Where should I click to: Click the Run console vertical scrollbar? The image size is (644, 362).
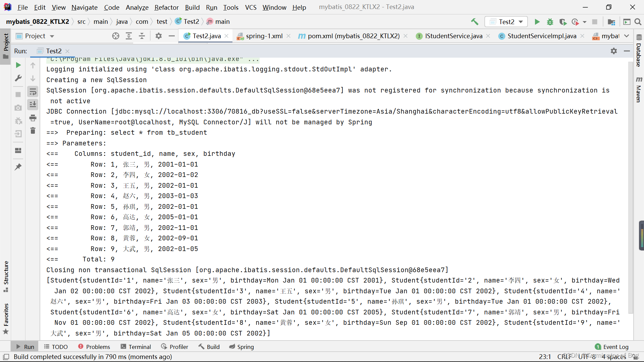[630, 188]
